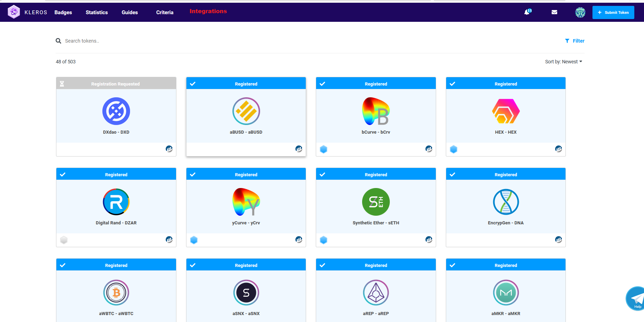644x322 pixels.
Task: Click inside the Search tokens field
Action: coord(104,41)
